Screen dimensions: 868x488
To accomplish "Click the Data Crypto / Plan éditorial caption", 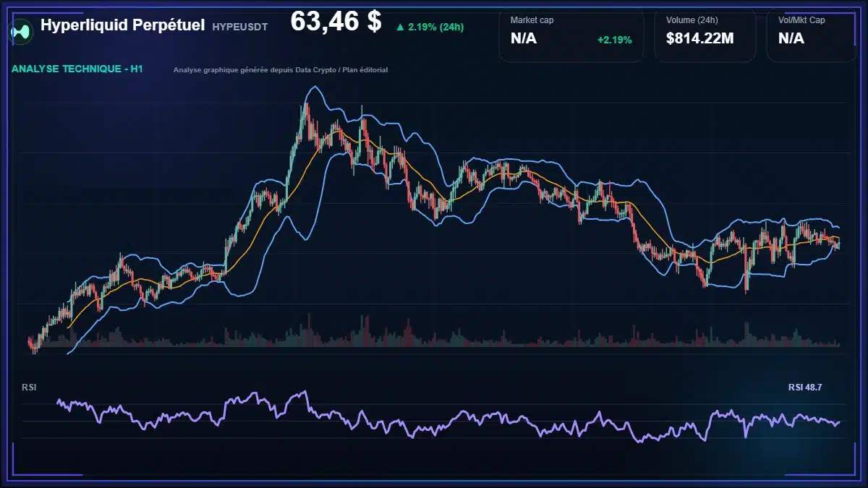I will click(281, 70).
